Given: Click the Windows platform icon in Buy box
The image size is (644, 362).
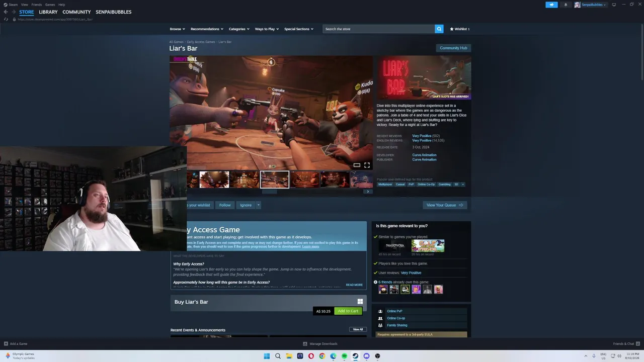Looking at the screenshot, I should (360, 302).
